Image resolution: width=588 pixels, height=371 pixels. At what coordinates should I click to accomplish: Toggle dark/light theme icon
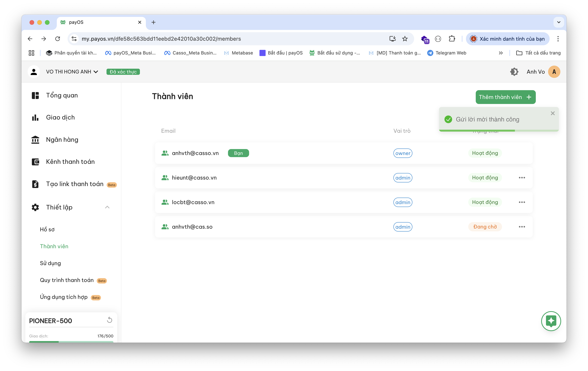[514, 72]
